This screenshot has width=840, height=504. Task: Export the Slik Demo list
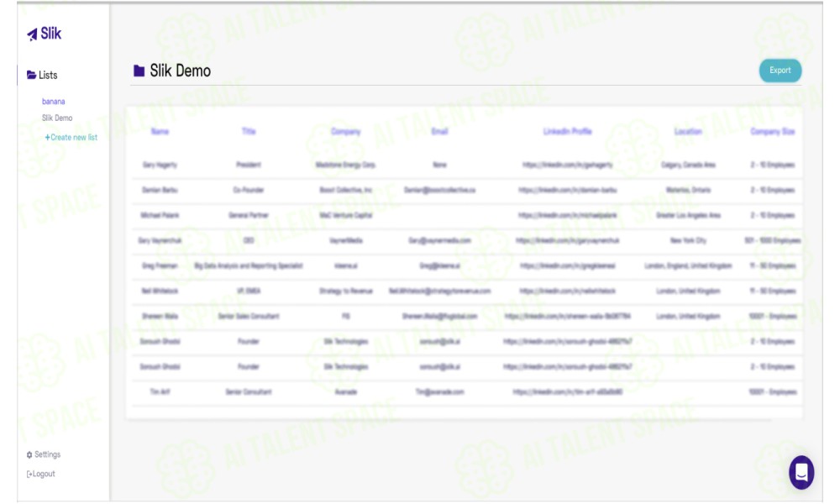pos(780,71)
